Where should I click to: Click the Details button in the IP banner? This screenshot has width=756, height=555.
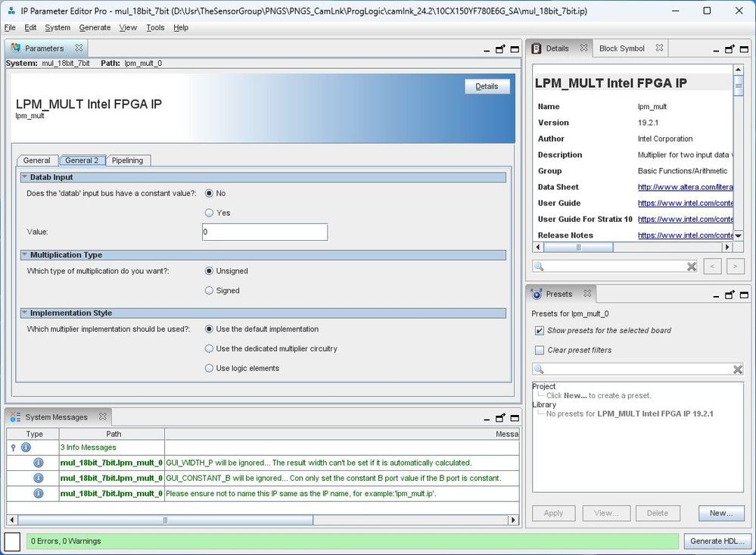tap(487, 86)
